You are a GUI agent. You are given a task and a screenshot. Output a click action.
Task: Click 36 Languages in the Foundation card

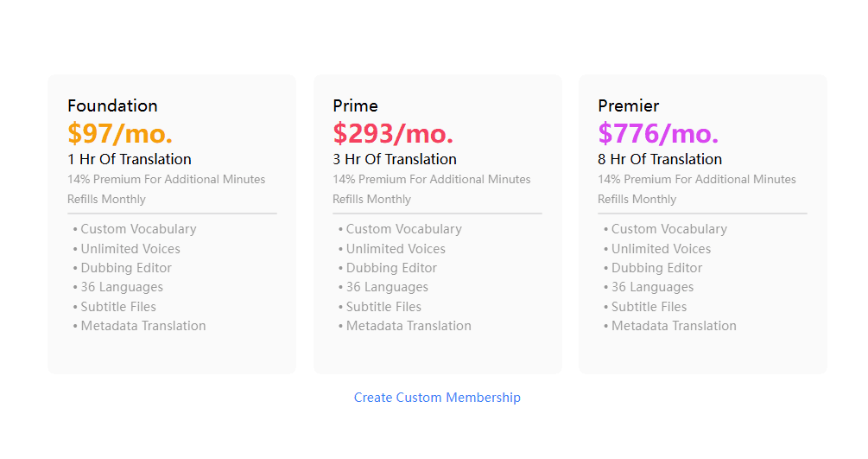click(122, 287)
